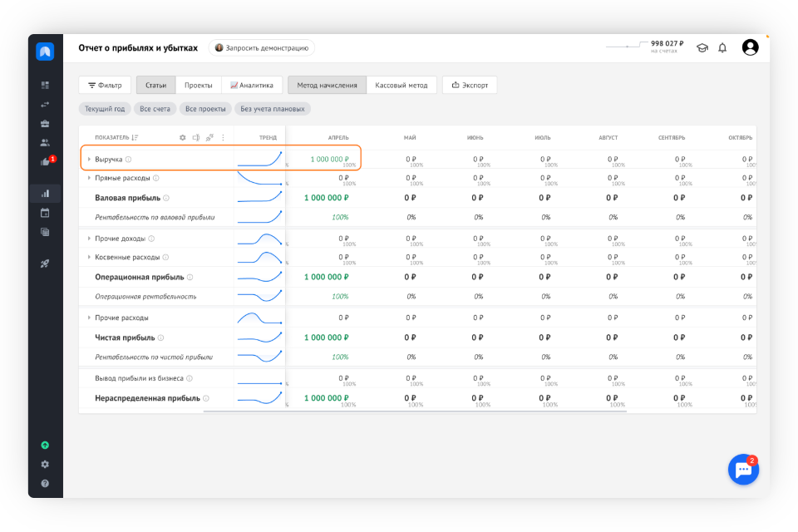Open the contacts people icon in sidebar
This screenshot has height=532, width=798.
tap(45, 143)
